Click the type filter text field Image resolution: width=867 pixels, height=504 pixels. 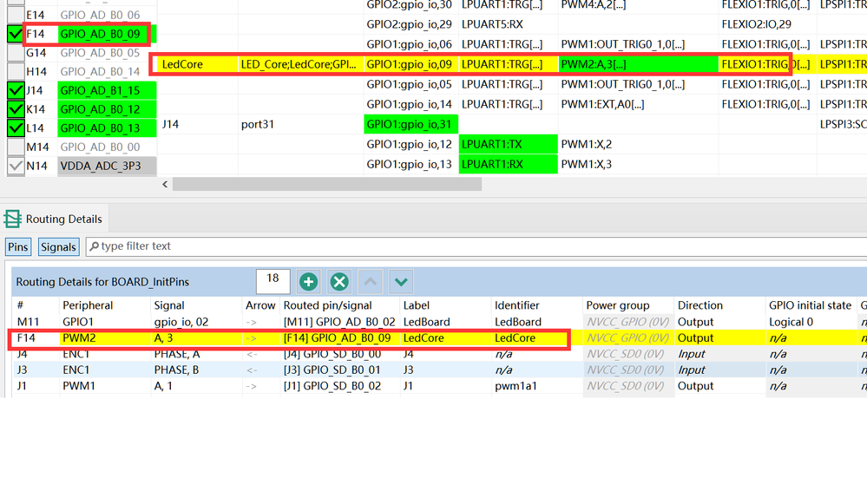(476, 246)
